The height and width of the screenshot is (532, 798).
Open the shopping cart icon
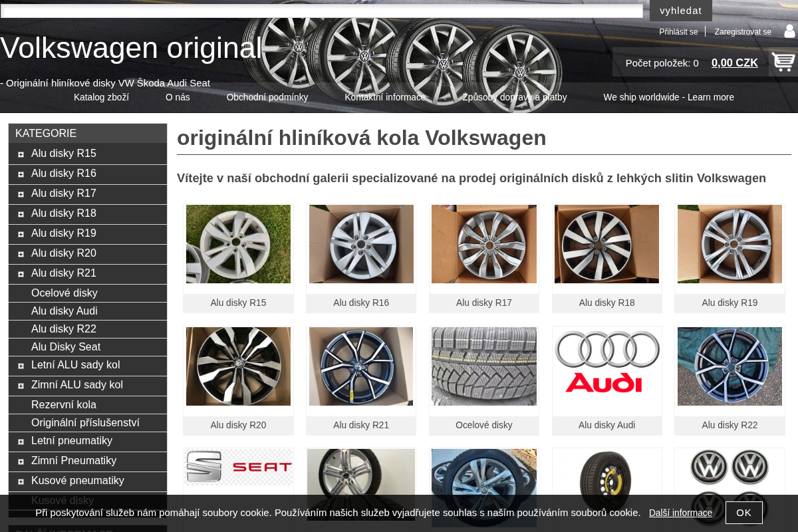(x=783, y=62)
